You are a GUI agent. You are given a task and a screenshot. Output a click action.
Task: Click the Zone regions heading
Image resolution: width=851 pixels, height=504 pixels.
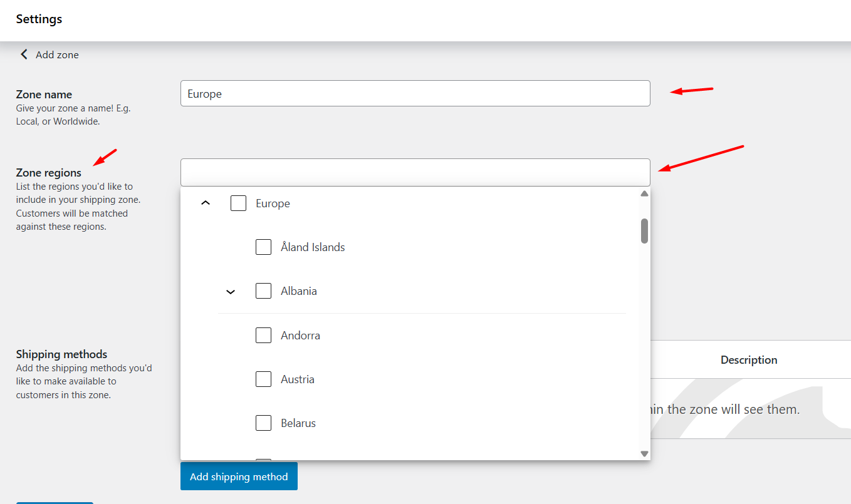tap(49, 173)
